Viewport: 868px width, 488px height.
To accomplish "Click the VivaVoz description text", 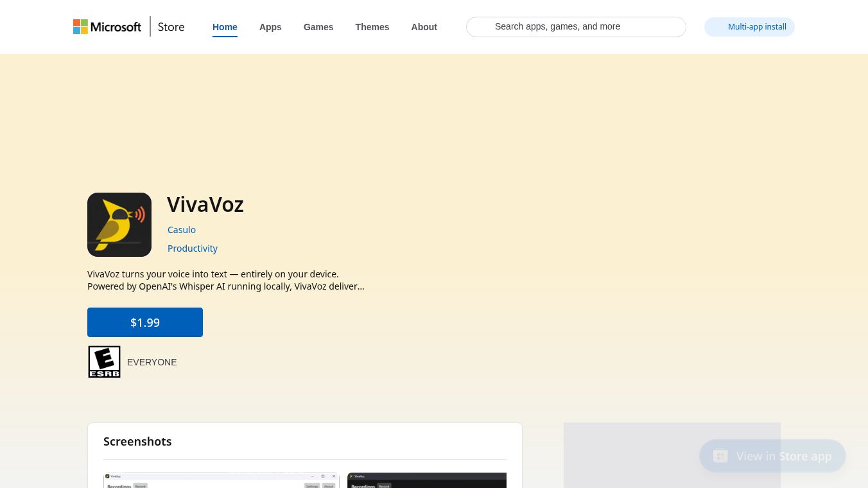I will [226, 280].
